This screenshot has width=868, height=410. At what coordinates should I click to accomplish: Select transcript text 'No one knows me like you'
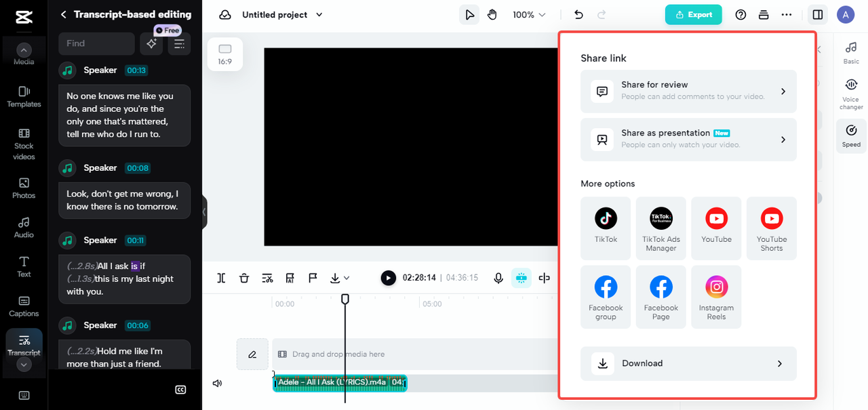120,96
